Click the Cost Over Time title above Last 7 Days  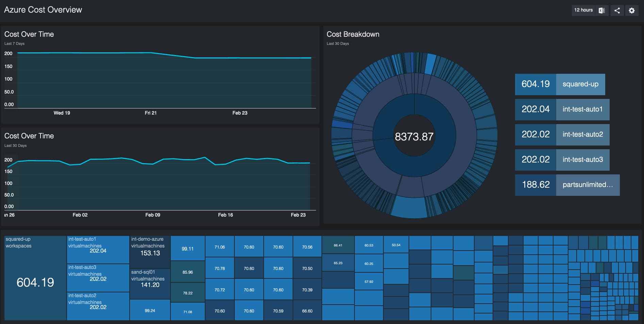29,34
